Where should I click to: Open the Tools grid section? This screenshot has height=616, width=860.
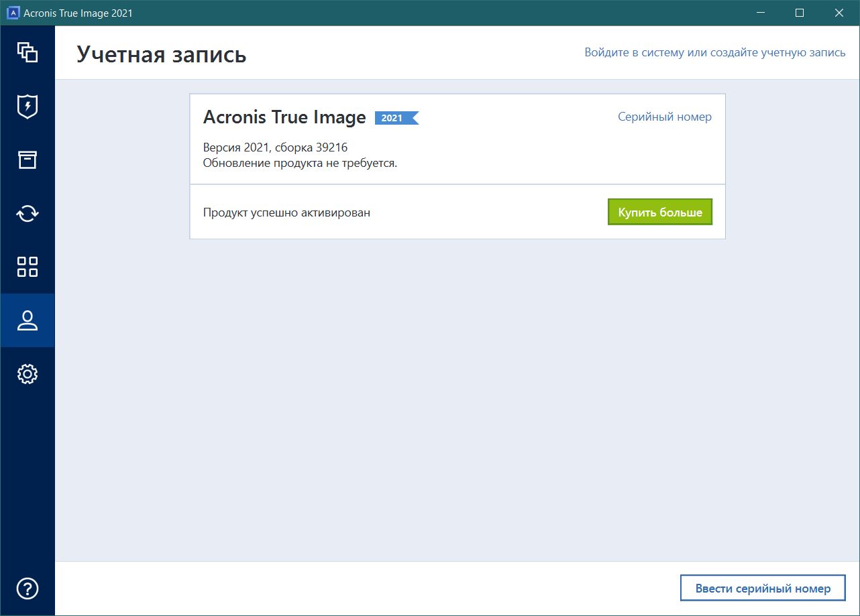click(x=27, y=267)
